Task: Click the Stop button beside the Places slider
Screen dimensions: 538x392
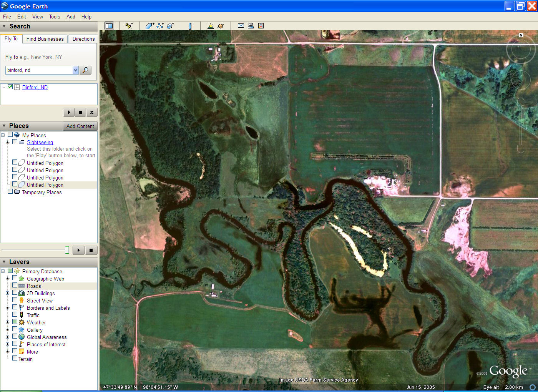Action: click(x=91, y=250)
